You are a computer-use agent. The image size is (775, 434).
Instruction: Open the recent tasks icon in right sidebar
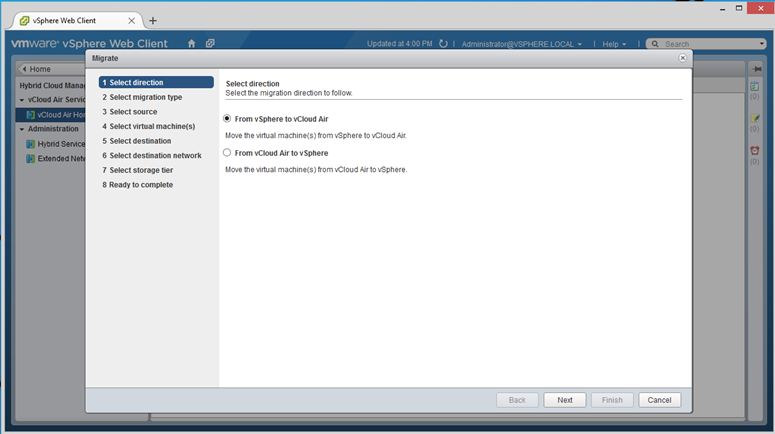point(755,87)
